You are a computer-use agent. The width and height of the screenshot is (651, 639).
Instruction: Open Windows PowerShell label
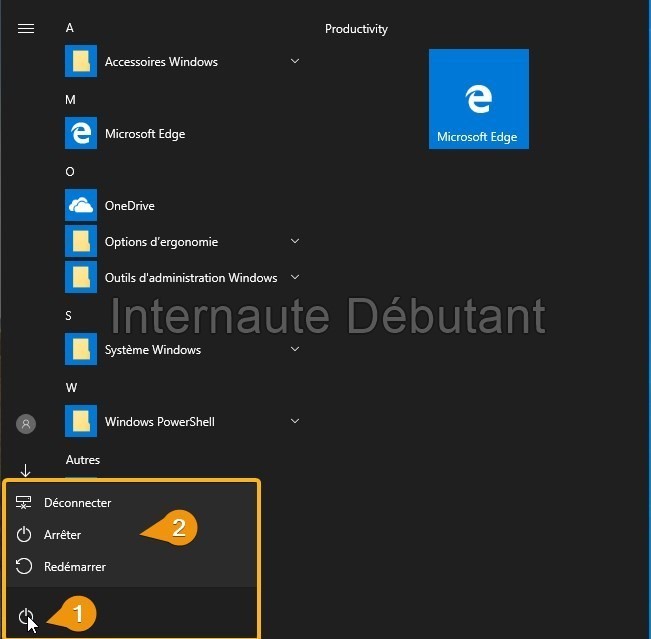(159, 422)
